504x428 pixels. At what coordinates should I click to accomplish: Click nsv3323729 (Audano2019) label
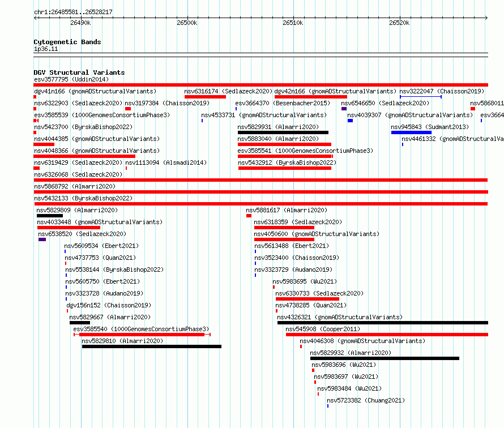click(293, 269)
